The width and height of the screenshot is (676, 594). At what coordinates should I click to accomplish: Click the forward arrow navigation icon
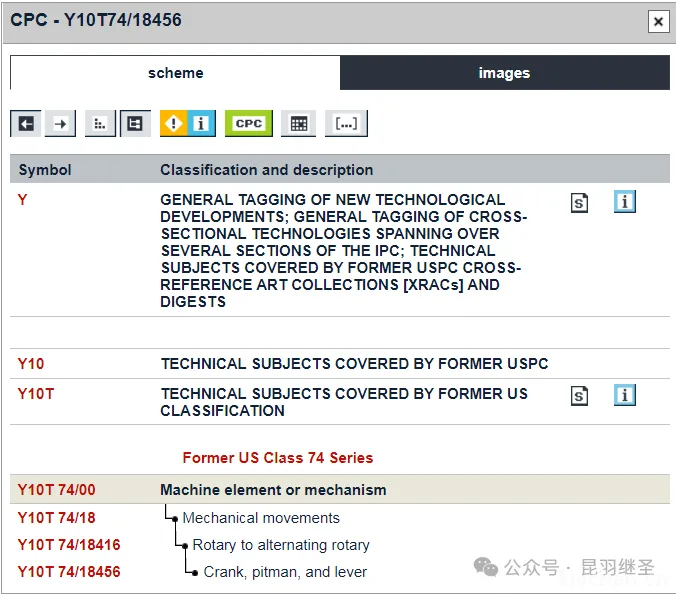pos(61,123)
